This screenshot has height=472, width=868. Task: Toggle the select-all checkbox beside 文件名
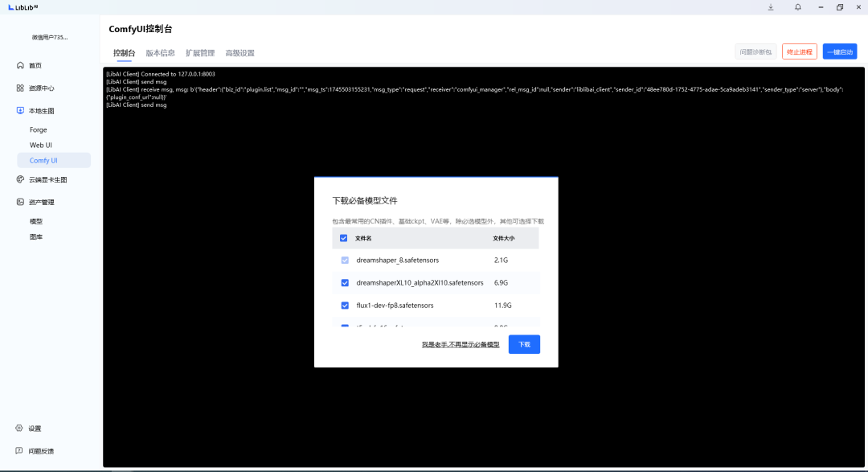[x=343, y=238]
